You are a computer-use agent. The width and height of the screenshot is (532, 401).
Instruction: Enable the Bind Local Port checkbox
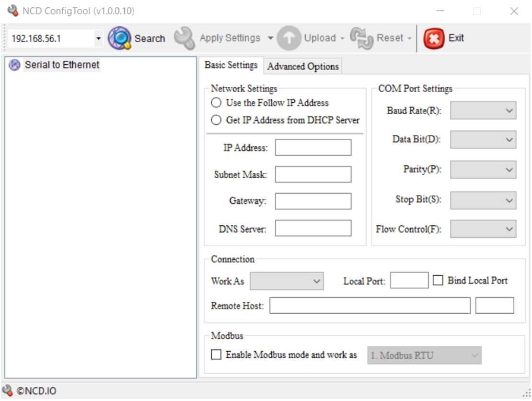click(x=438, y=281)
